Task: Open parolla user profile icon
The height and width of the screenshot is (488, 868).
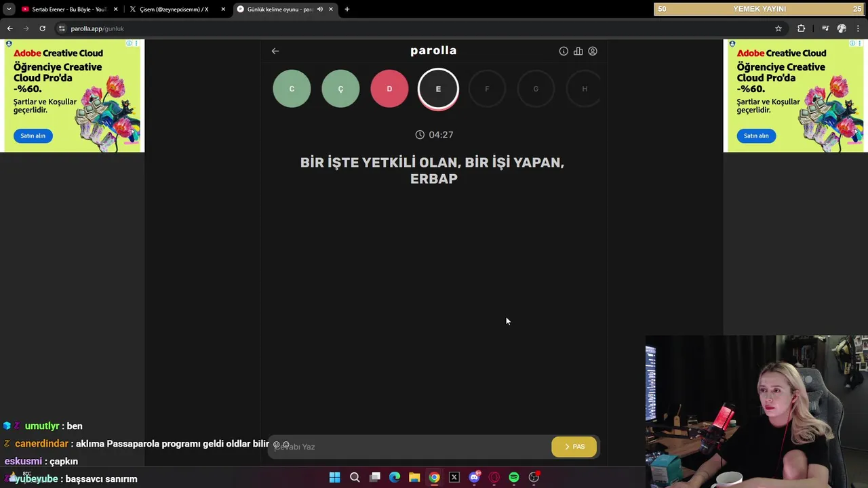Action: point(593,51)
